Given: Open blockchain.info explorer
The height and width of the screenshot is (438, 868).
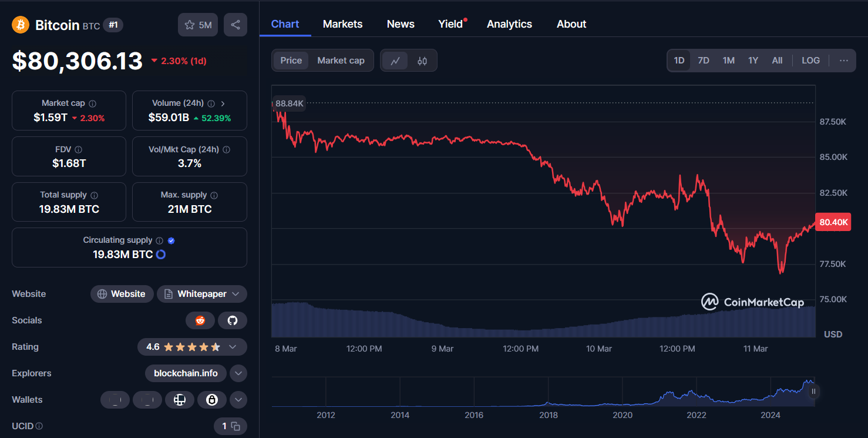Looking at the screenshot, I should click(x=186, y=373).
